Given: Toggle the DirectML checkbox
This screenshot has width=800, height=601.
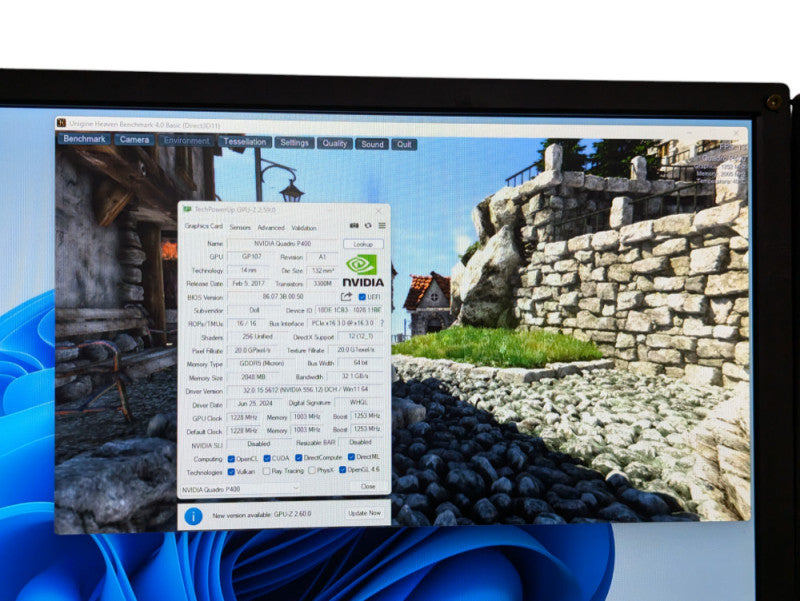Looking at the screenshot, I should click(351, 457).
